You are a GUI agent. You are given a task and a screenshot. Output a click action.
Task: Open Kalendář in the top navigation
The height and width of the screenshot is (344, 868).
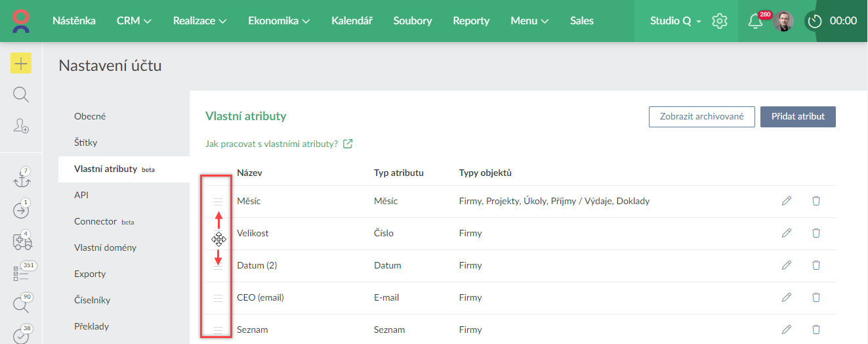(x=352, y=21)
